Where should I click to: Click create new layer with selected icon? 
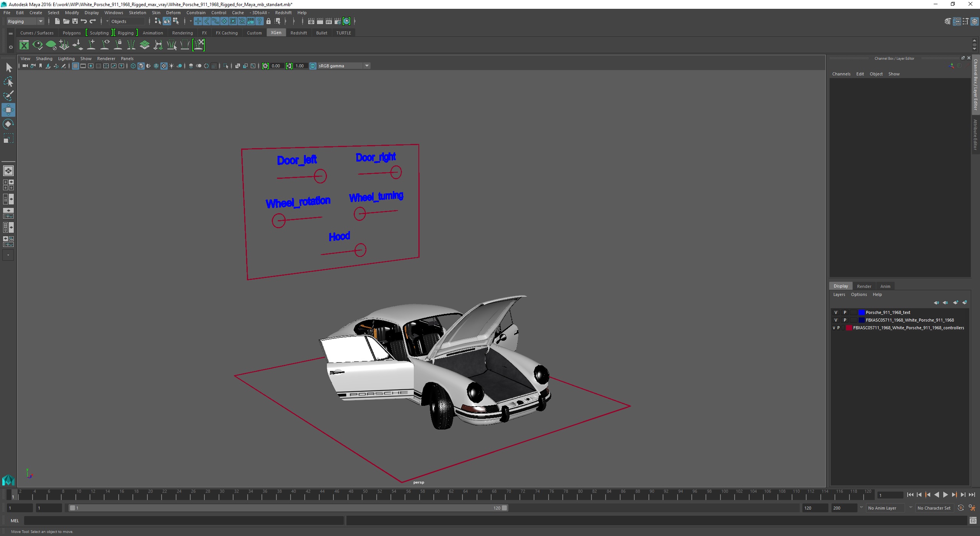pos(964,302)
